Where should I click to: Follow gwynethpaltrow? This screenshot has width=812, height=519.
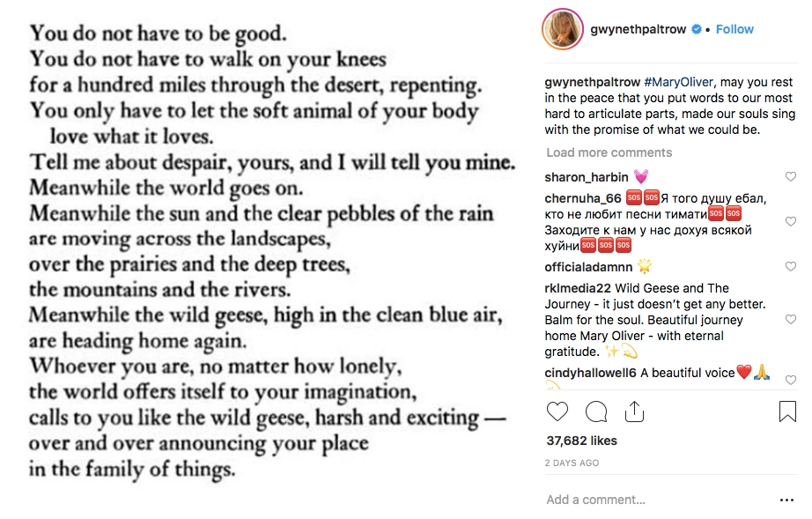734,29
